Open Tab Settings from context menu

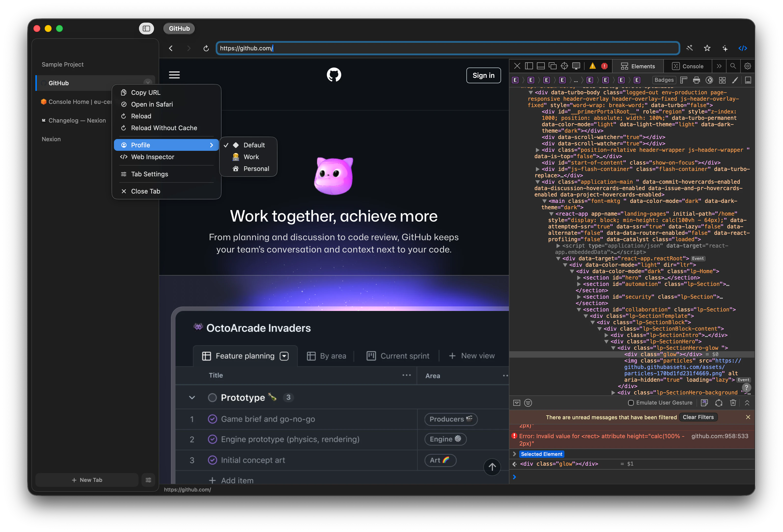[x=167, y=174]
